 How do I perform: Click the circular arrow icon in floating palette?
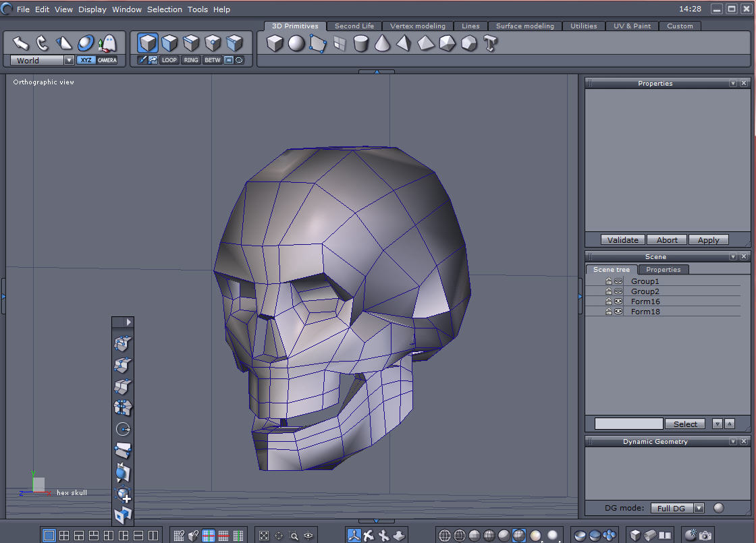point(123,429)
